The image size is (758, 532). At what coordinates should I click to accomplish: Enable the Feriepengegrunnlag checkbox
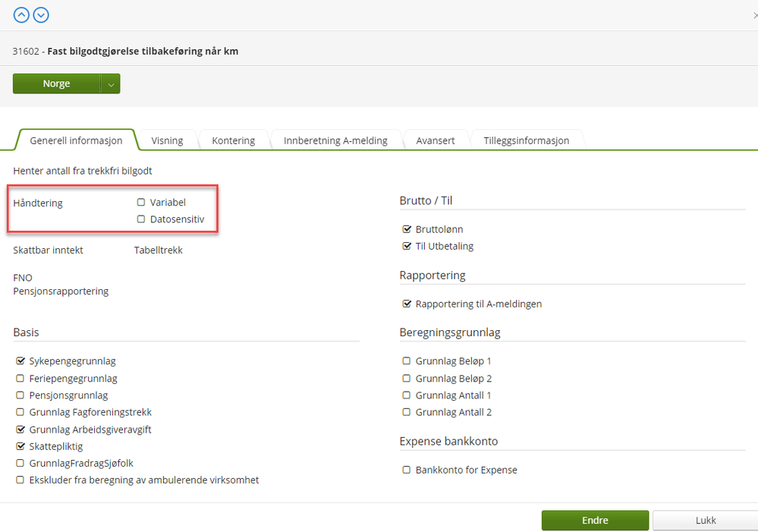point(20,378)
